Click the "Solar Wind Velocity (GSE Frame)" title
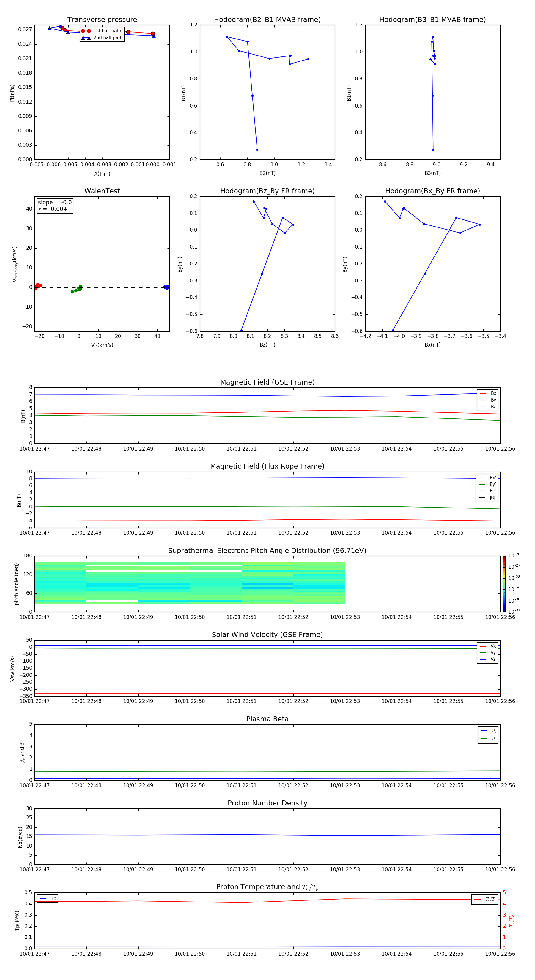This screenshot has width=535, height=980. tap(267, 635)
